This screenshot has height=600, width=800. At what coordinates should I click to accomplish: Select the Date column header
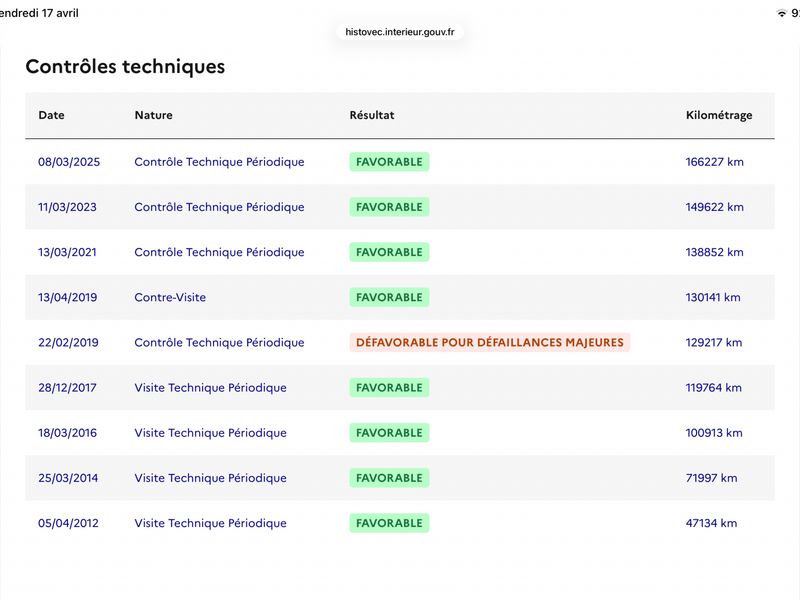[52, 115]
